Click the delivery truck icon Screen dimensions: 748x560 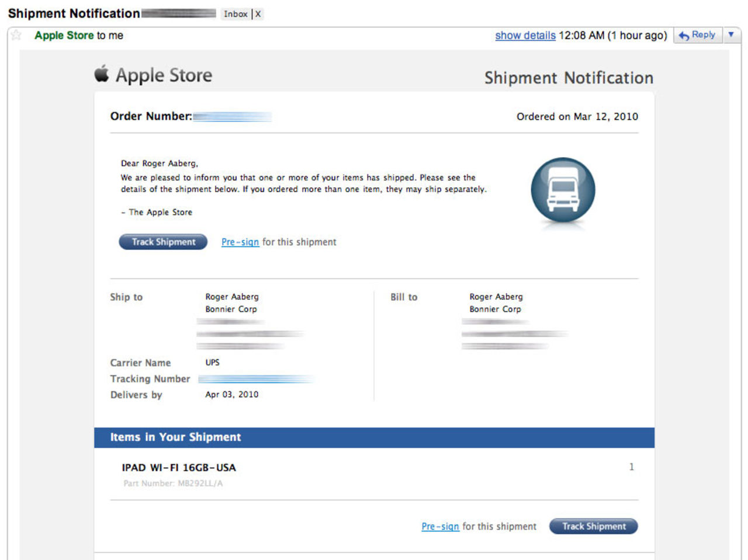point(562,190)
